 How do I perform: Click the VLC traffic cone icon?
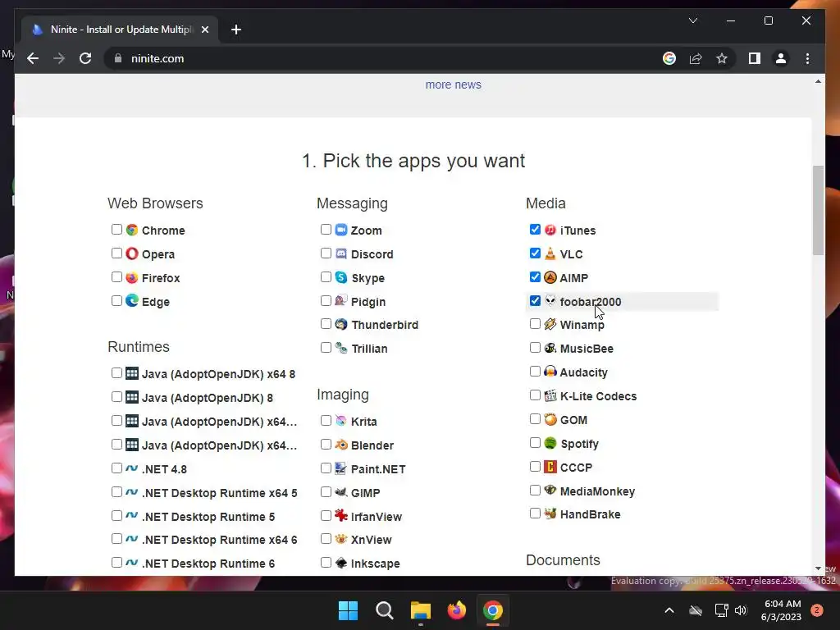click(550, 253)
